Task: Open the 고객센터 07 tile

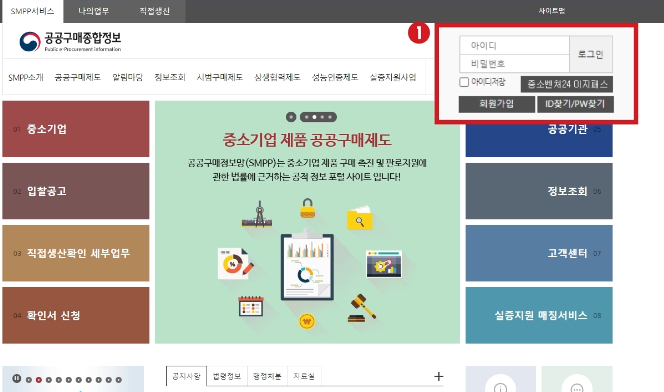Action: (539, 253)
